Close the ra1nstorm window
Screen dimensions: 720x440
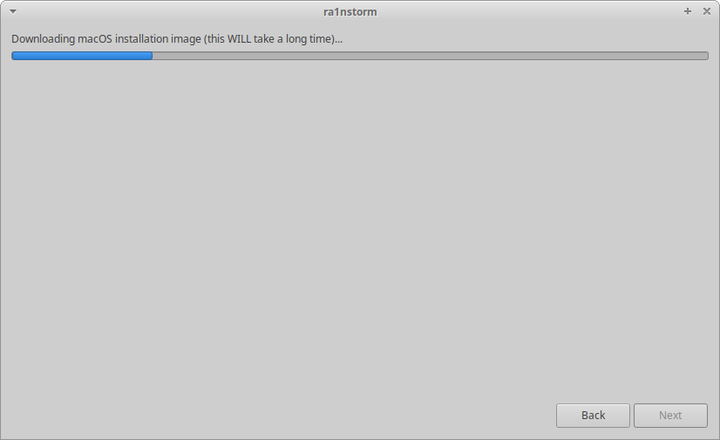pos(707,11)
